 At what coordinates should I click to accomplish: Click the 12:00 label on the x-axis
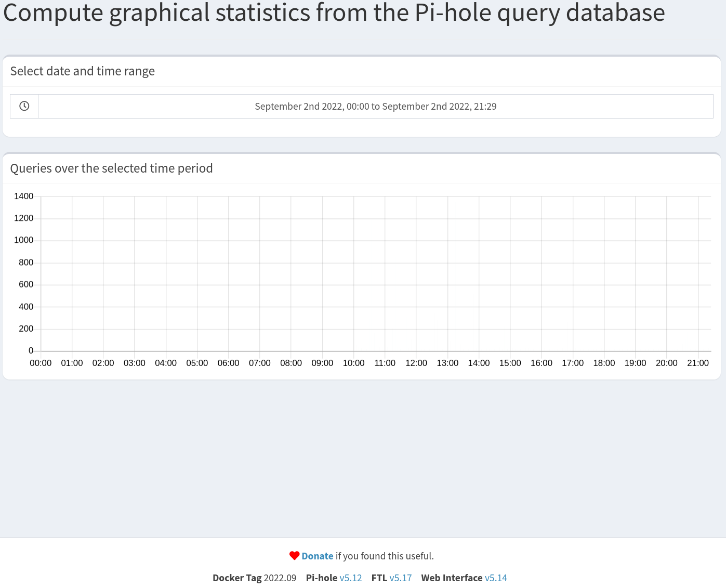(x=416, y=363)
